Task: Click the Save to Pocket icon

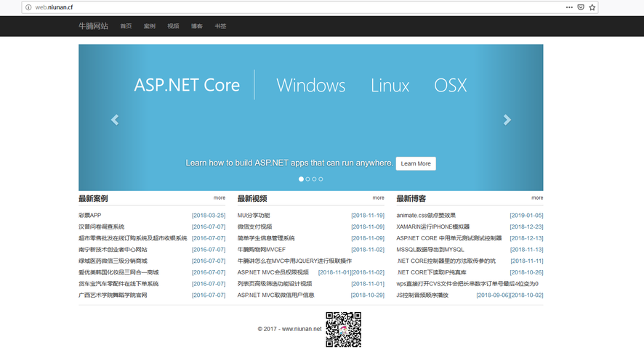Action: click(581, 7)
